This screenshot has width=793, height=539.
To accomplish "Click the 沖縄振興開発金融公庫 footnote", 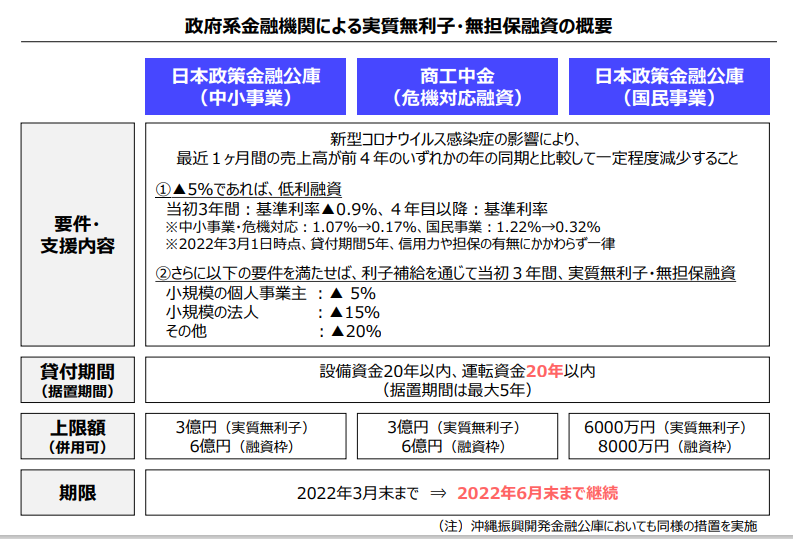I will click(x=598, y=526).
